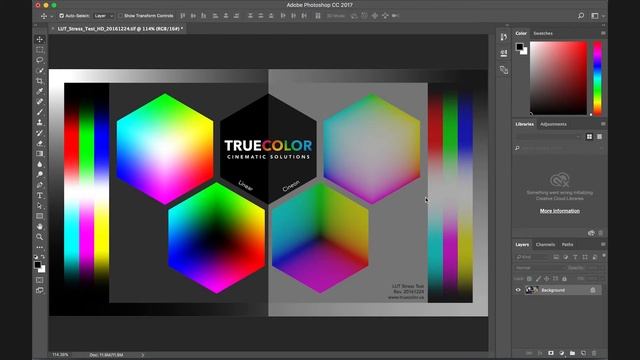The image size is (640, 360).
Task: Toggle pixel layer filter in Layers panel
Action: point(556,257)
